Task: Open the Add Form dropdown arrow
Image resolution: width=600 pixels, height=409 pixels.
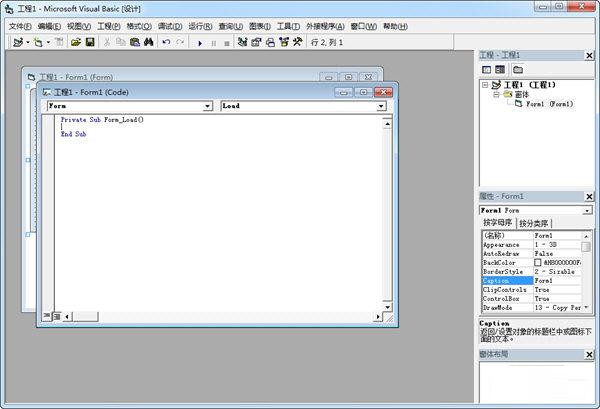Action: 48,42
